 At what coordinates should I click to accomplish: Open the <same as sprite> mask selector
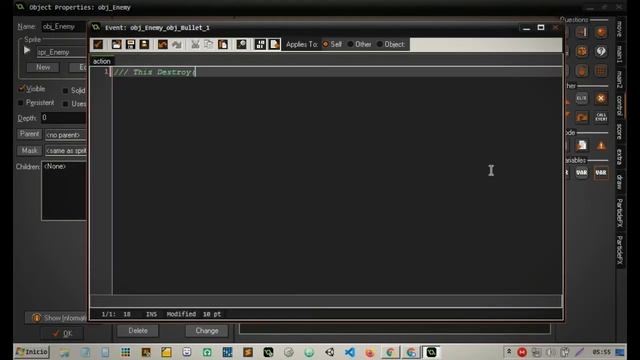(x=66, y=151)
